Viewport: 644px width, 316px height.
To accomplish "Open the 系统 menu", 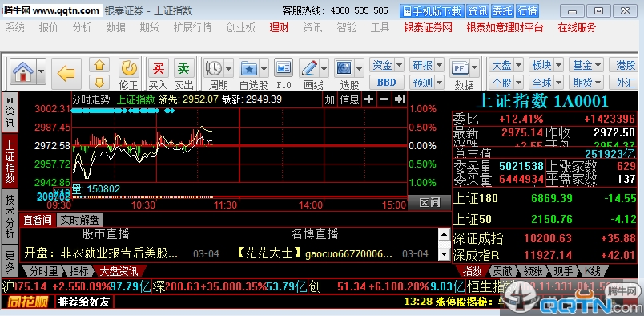I will tap(15, 27).
